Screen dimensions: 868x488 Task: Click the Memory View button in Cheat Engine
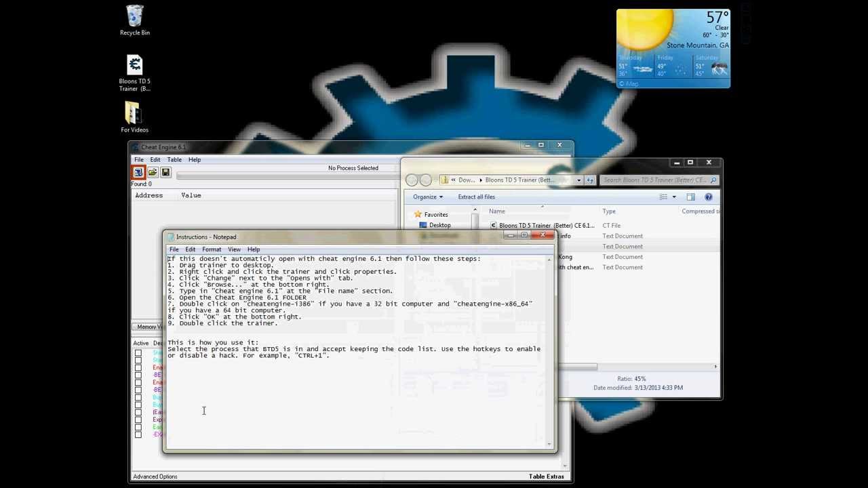tap(148, 327)
